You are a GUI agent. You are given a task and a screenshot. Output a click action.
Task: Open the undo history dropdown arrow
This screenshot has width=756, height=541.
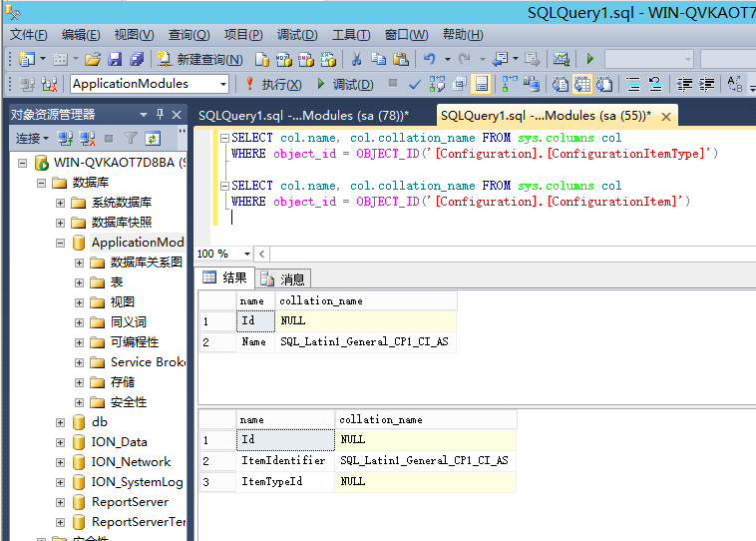(447, 59)
